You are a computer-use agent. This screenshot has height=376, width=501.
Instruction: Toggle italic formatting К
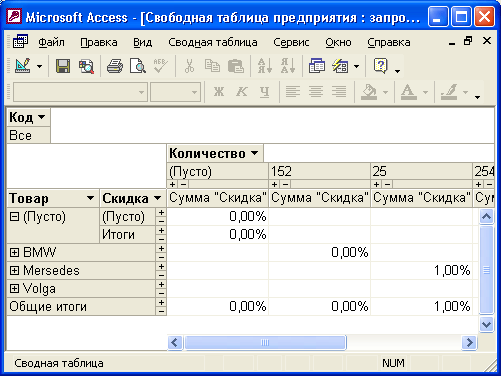242,92
